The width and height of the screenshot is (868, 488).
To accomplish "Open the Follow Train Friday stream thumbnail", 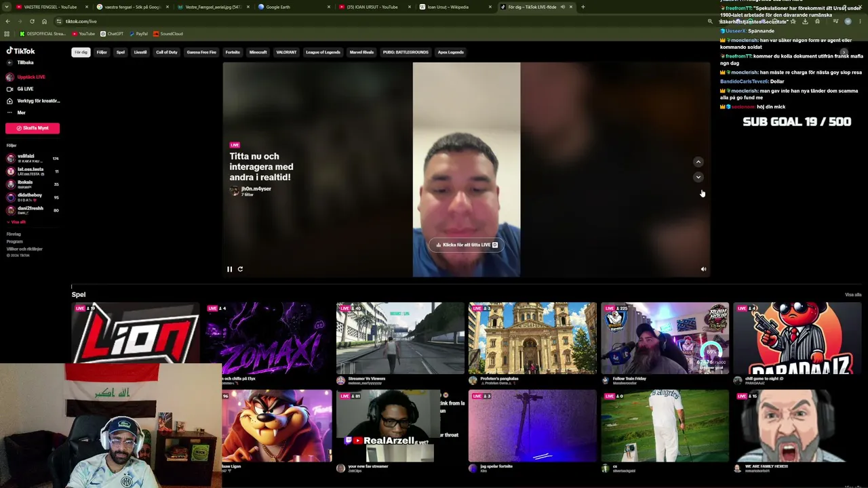I will [x=665, y=338].
